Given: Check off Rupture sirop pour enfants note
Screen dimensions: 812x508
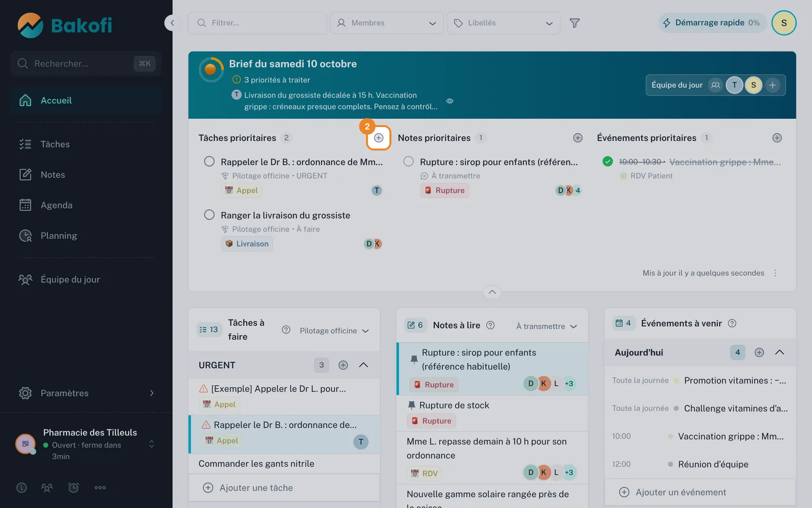Looking at the screenshot, I should pos(409,162).
